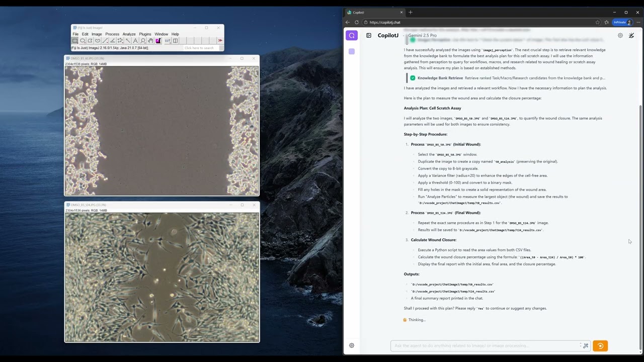Click the magic wand prompt enhance icon
The height and width of the screenshot is (362, 644).
[586, 345]
